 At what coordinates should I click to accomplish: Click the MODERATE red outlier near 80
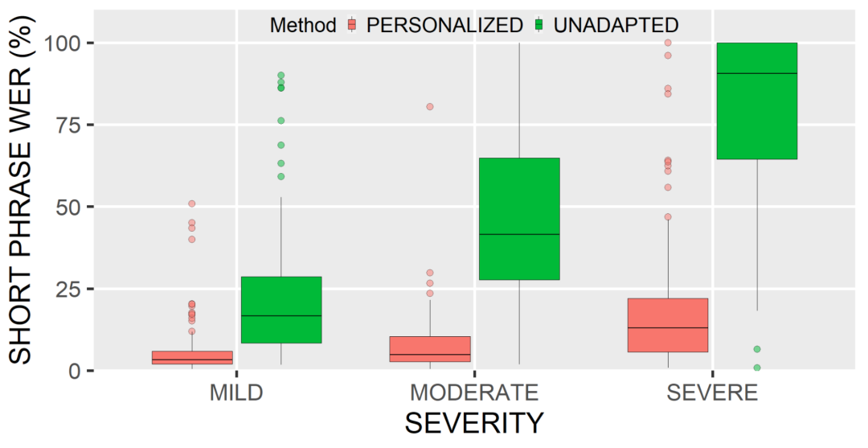tap(430, 106)
